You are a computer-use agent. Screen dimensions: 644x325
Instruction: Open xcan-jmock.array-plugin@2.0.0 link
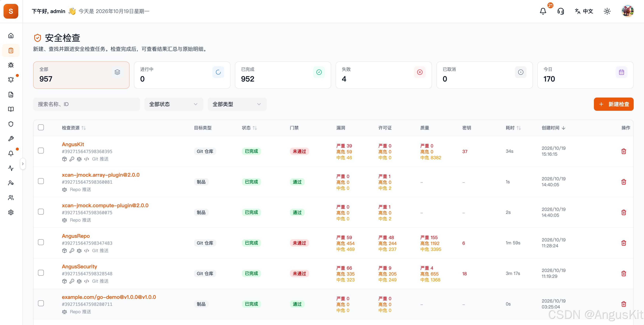point(101,175)
